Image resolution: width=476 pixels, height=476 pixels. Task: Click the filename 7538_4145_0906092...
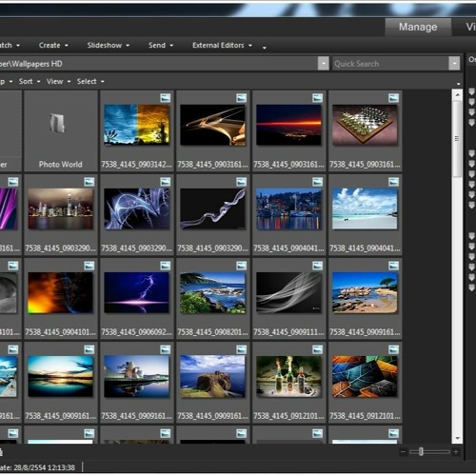pos(136,332)
